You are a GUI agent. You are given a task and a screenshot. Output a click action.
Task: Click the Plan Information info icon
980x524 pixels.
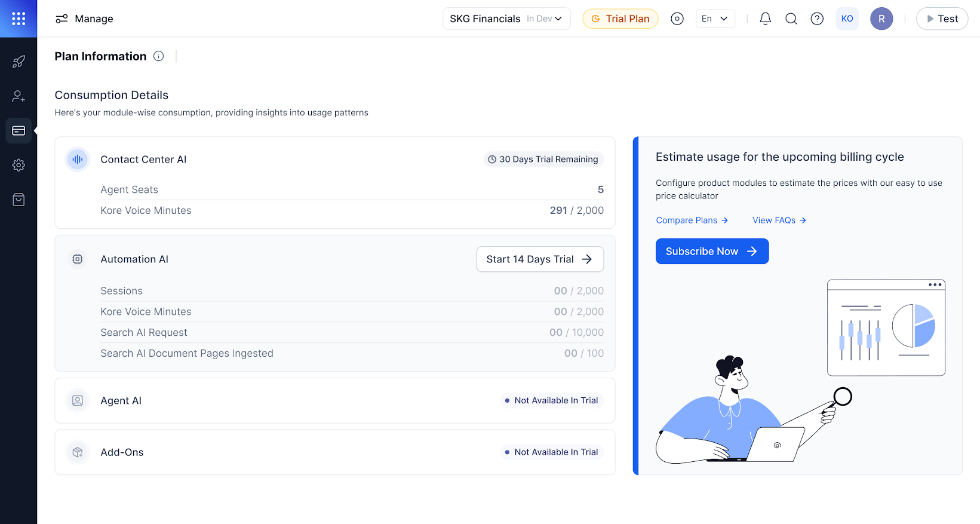click(x=158, y=56)
